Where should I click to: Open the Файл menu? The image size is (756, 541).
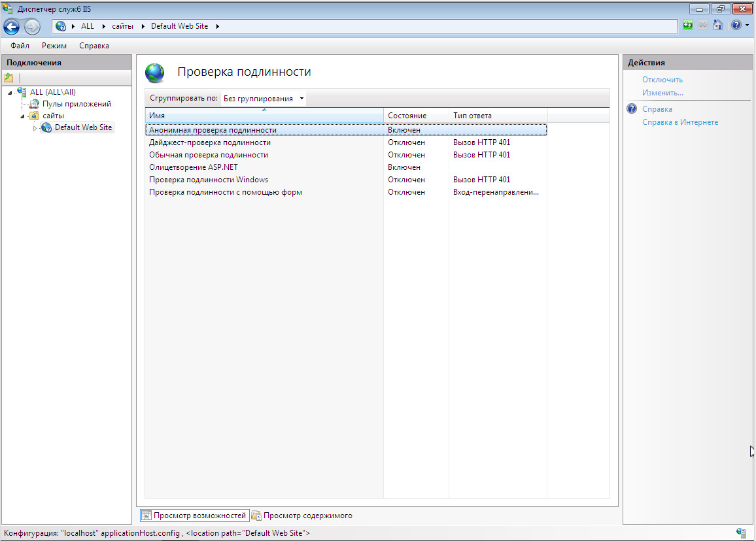click(20, 46)
